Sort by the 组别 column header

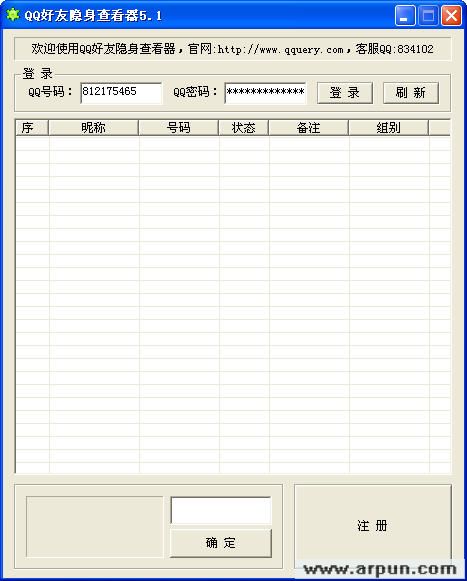point(388,128)
